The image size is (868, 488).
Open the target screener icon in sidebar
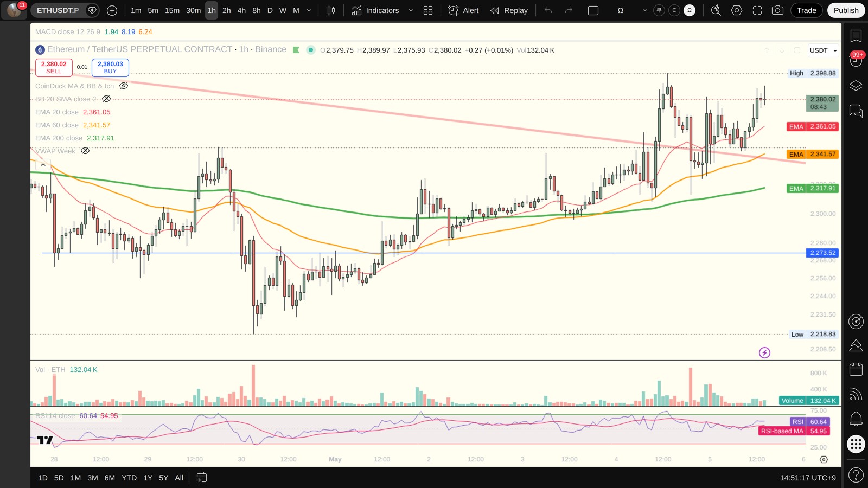(x=856, y=322)
